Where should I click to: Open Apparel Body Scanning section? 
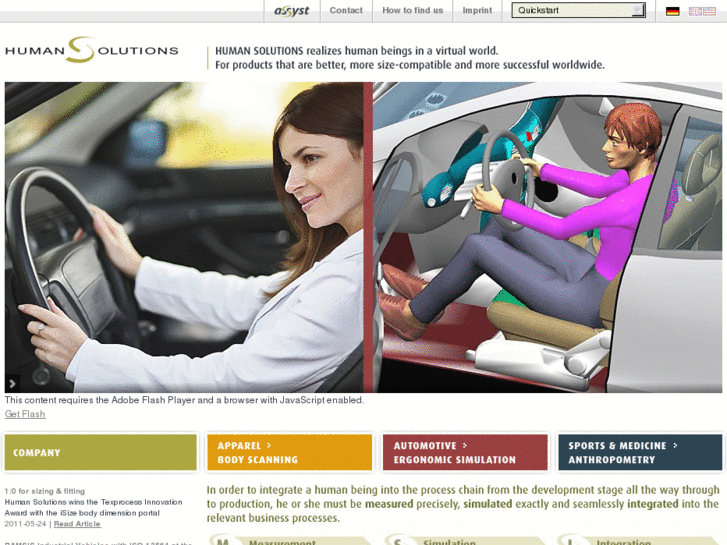[289, 452]
